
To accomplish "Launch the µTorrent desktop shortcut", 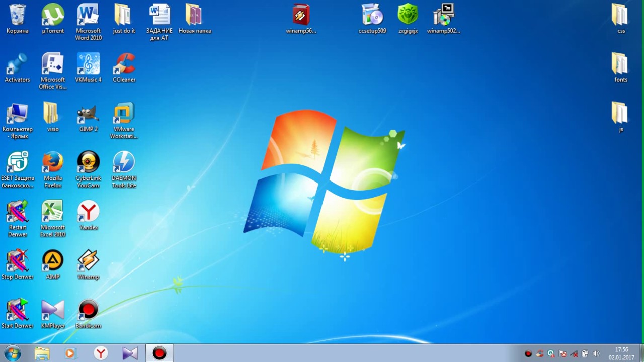I will [x=53, y=19].
